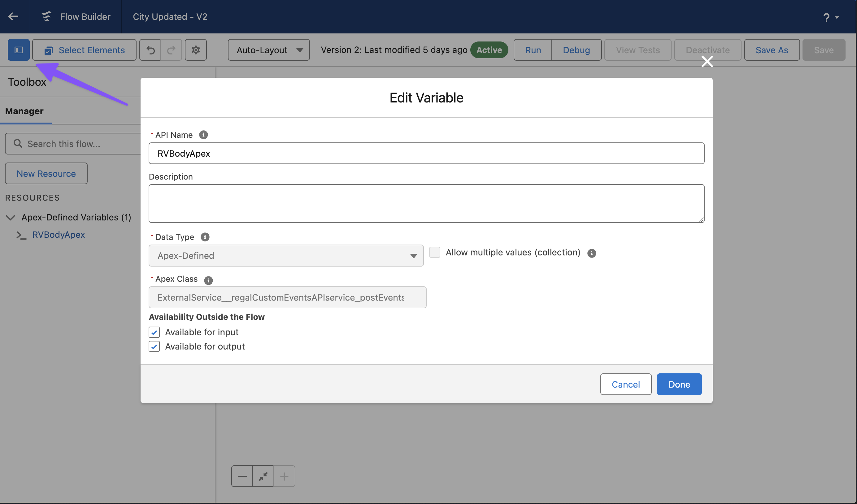This screenshot has width=857, height=504.
Task: Click the grayed Save button
Action: 824,50
